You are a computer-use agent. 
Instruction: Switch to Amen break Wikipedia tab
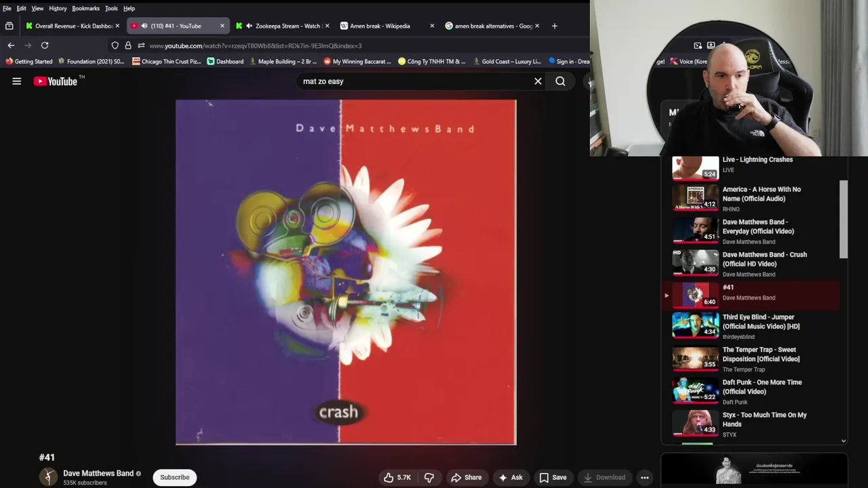[387, 26]
